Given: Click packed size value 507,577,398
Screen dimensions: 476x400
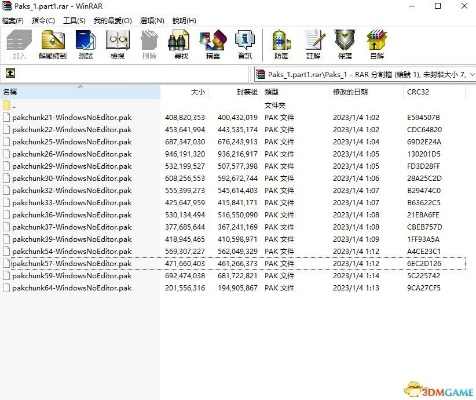Looking at the screenshot, I should [x=237, y=166].
